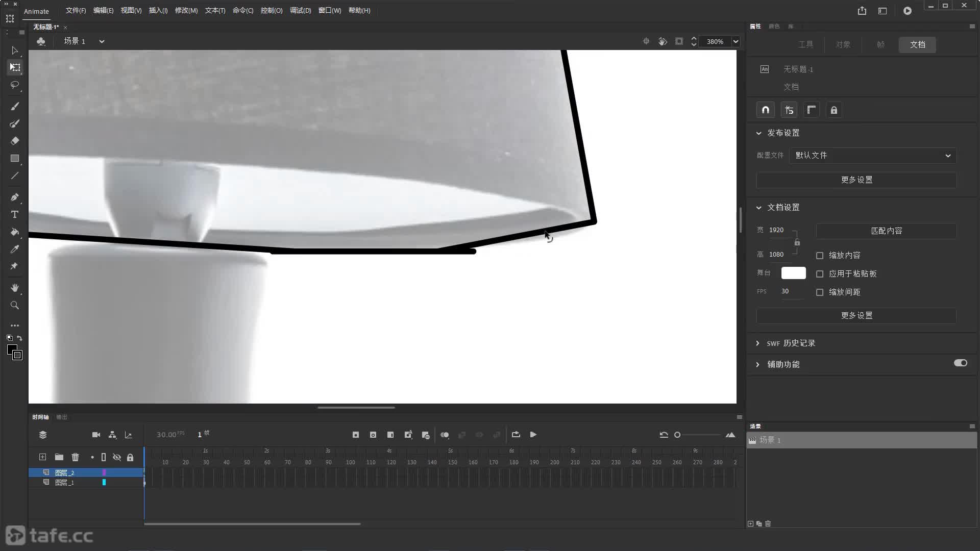The width and height of the screenshot is (980, 551).
Task: Select the Lasso tool
Action: coord(15,85)
